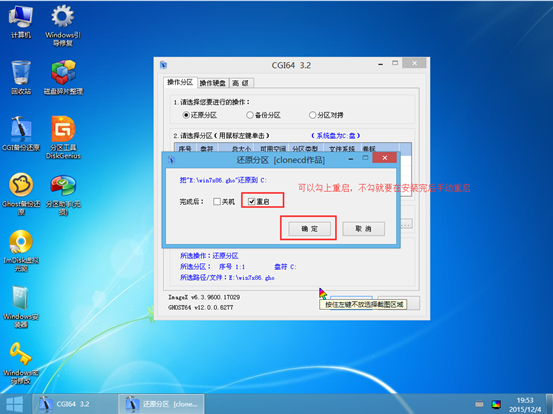Open the partition assistant desktop icon
553x414 pixels.
point(63,194)
